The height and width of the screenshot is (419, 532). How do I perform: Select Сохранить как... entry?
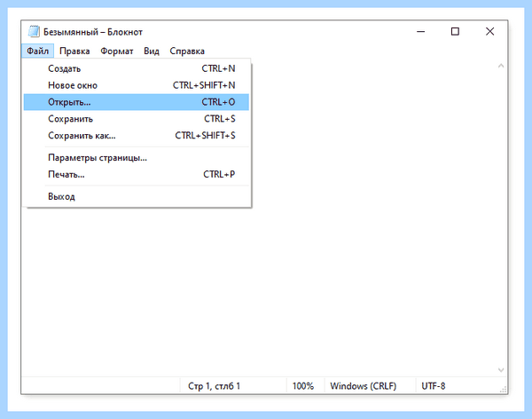(137, 136)
